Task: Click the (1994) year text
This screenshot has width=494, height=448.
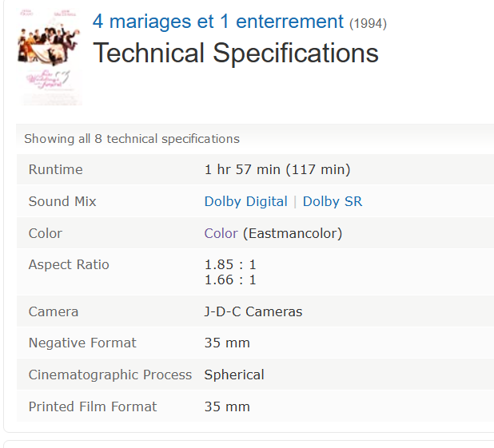Action: pyautogui.click(x=368, y=24)
